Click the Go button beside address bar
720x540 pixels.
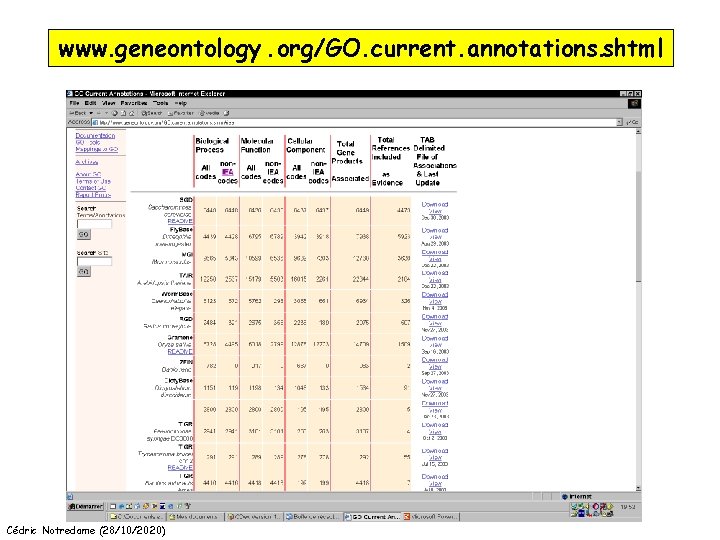click(632, 122)
